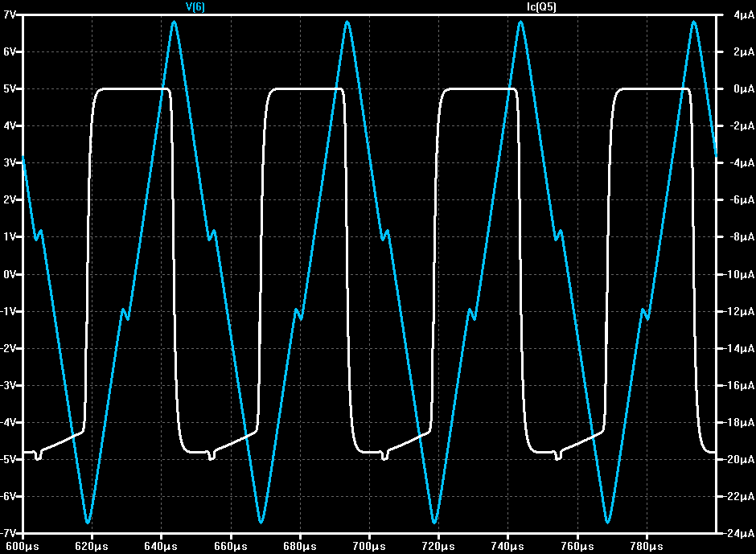Image resolution: width=756 pixels, height=554 pixels.
Task: Click the -12µA right axis label
Action: tap(740, 311)
